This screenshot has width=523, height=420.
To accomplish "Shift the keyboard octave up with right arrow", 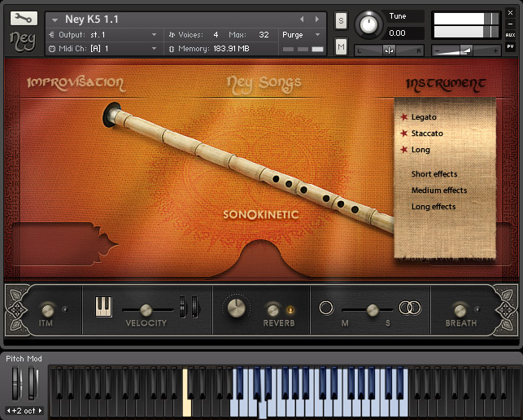I will click(40, 411).
